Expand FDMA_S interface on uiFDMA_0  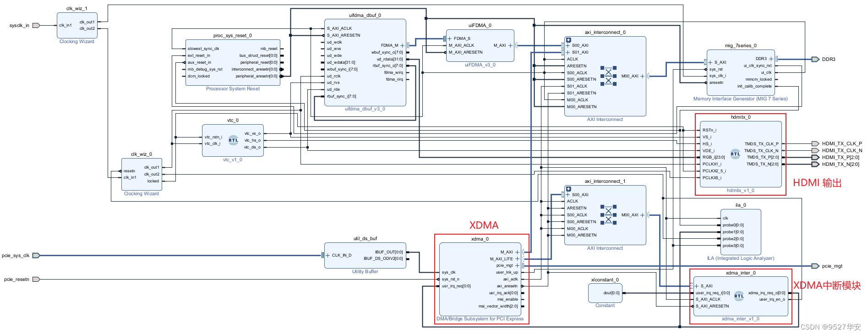[450, 38]
